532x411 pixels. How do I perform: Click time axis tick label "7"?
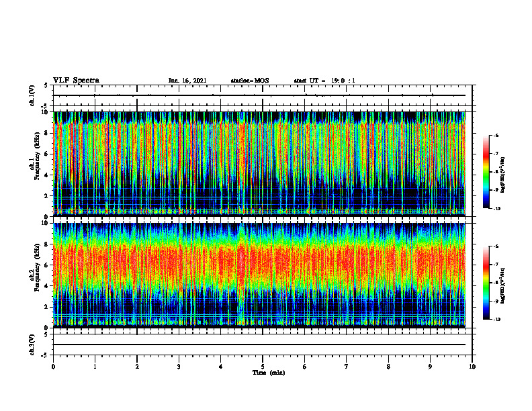click(x=347, y=367)
